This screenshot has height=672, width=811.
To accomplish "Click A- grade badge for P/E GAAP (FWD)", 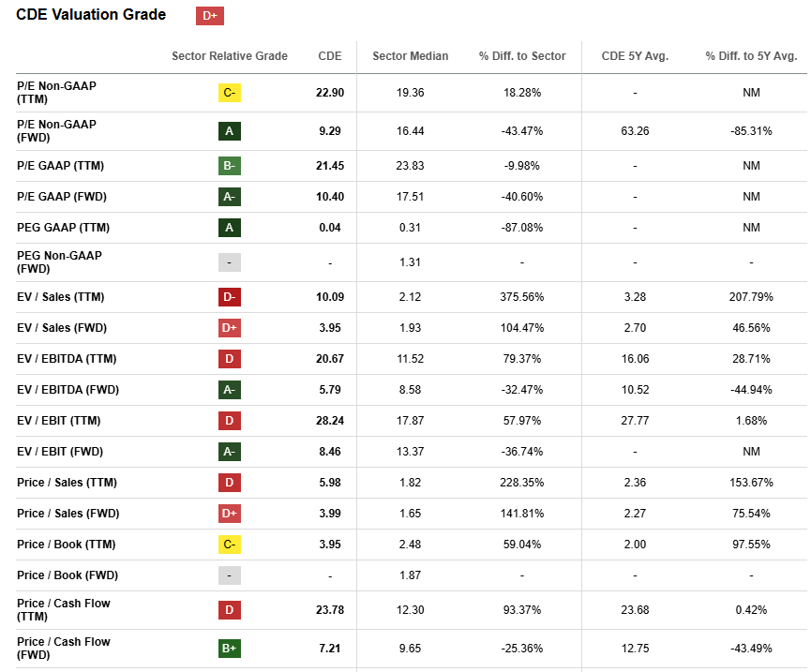I will coord(229,197).
